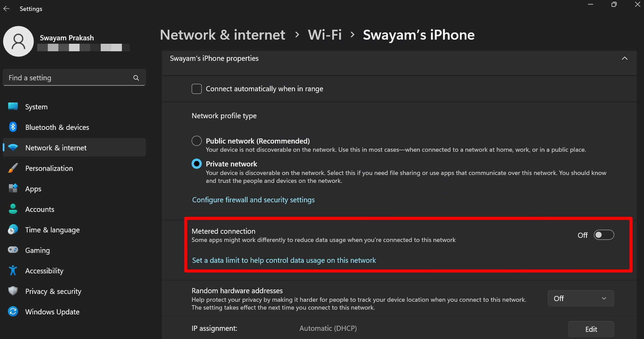Click the Swayam Prakash profile avatar
This screenshot has width=644, height=339.
pos(18,41)
